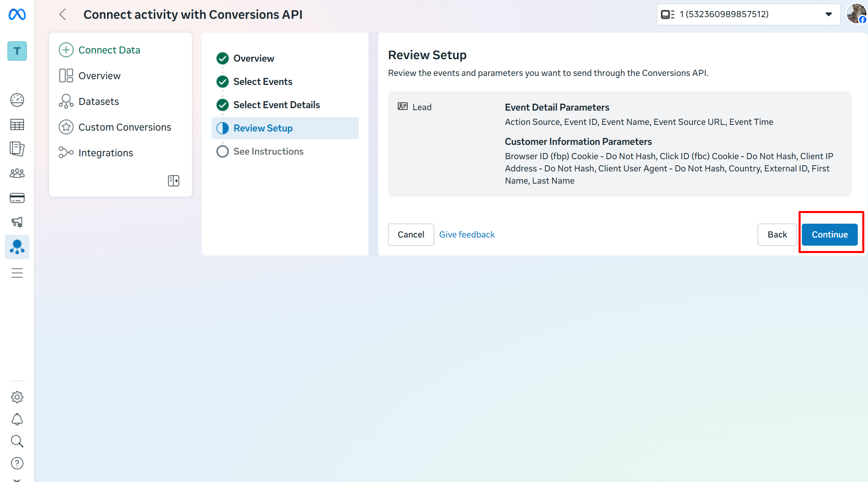The image size is (868, 482).
Task: Open the notifications bell icon
Action: (x=17, y=419)
